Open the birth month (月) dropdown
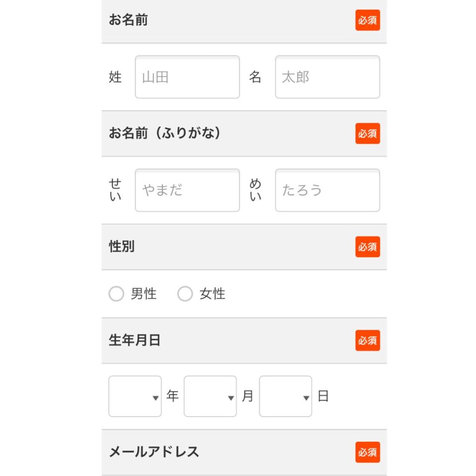Viewport: 476px width, 476px height. tap(210, 397)
